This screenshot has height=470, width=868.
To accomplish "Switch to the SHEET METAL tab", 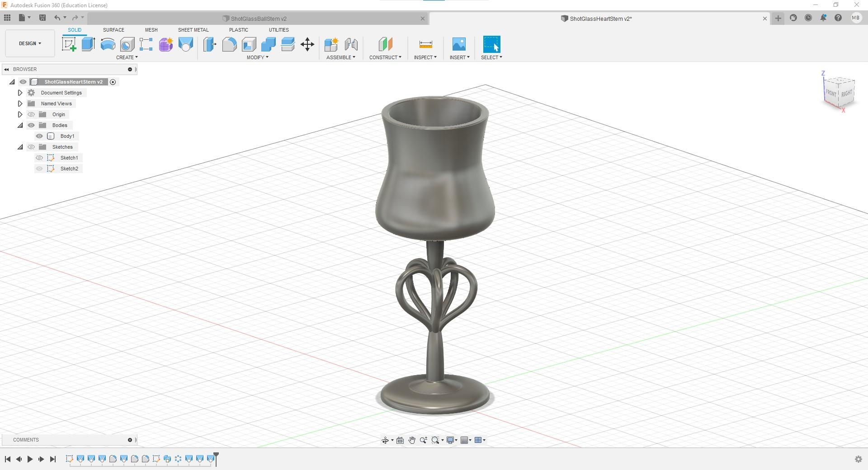I will click(193, 30).
